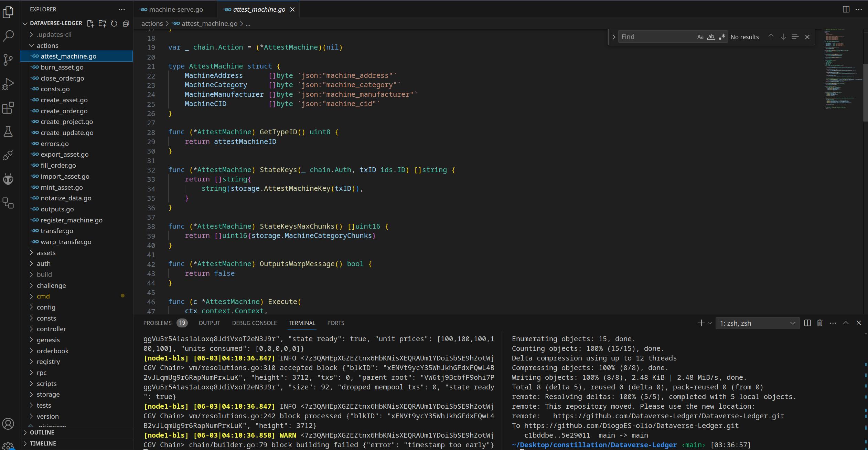Open the terminal selector dropdown '1: zsh, zsh'
The width and height of the screenshot is (868, 450).
(757, 323)
